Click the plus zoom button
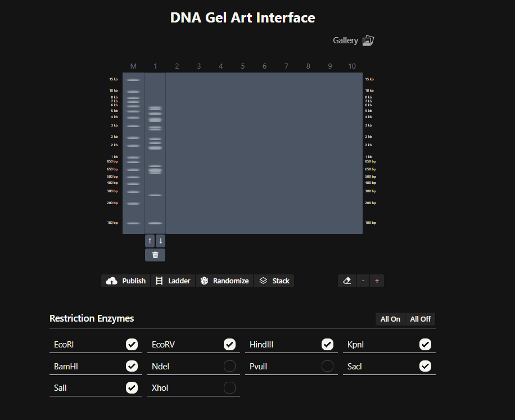Screen dimensions: 515x420 pyautogui.click(x=377, y=281)
